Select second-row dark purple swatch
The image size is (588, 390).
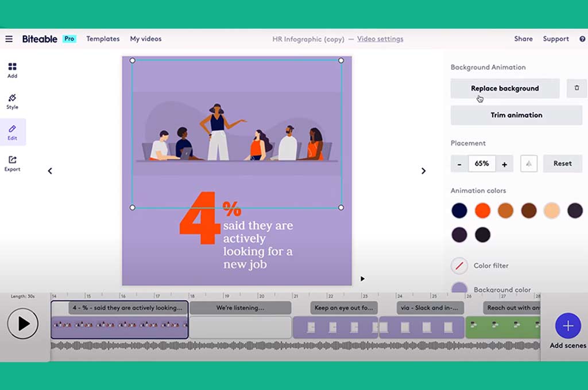pyautogui.click(x=459, y=235)
